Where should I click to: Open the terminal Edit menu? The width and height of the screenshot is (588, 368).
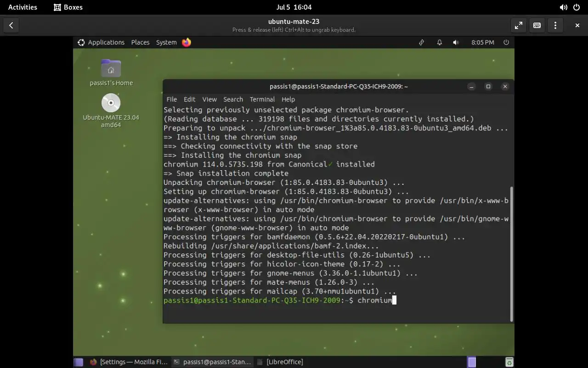(x=189, y=99)
